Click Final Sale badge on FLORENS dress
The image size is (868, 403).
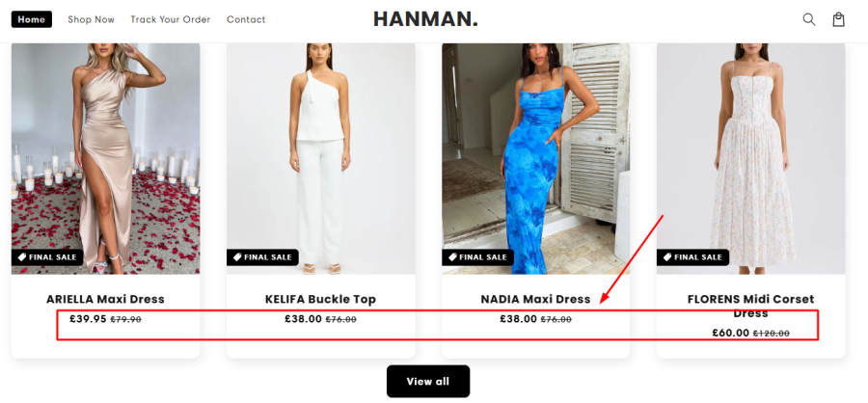click(x=692, y=257)
